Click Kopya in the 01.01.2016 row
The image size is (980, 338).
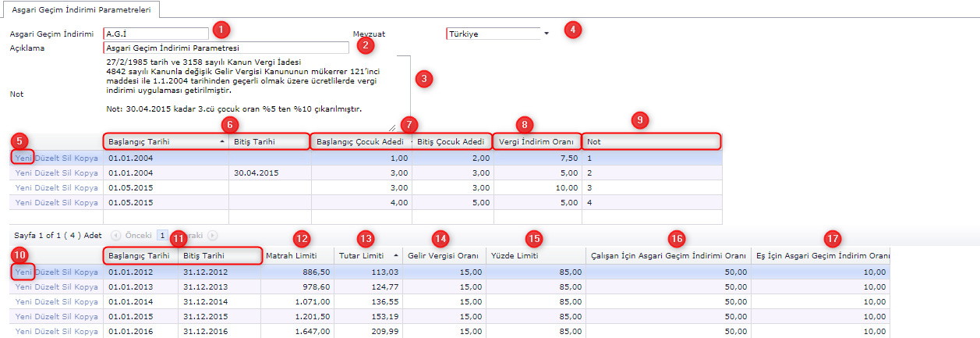87,330
